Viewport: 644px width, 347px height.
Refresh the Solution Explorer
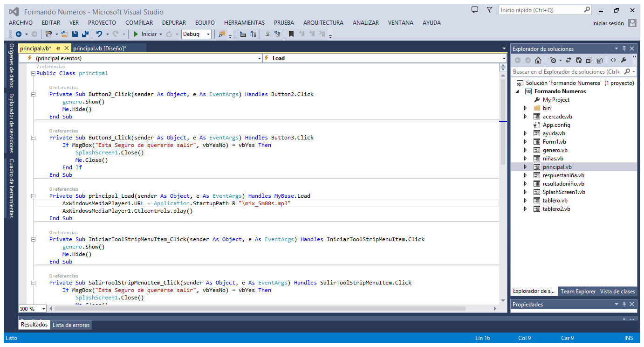(579, 60)
